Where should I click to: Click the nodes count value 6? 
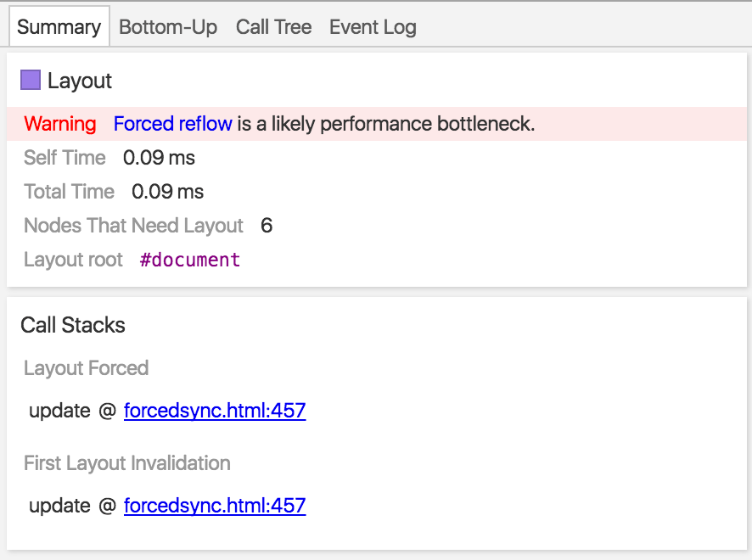pyautogui.click(x=267, y=226)
